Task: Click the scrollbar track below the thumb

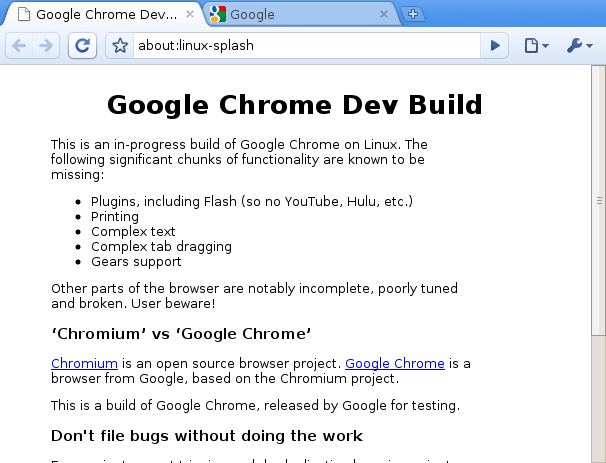Action: point(599,399)
